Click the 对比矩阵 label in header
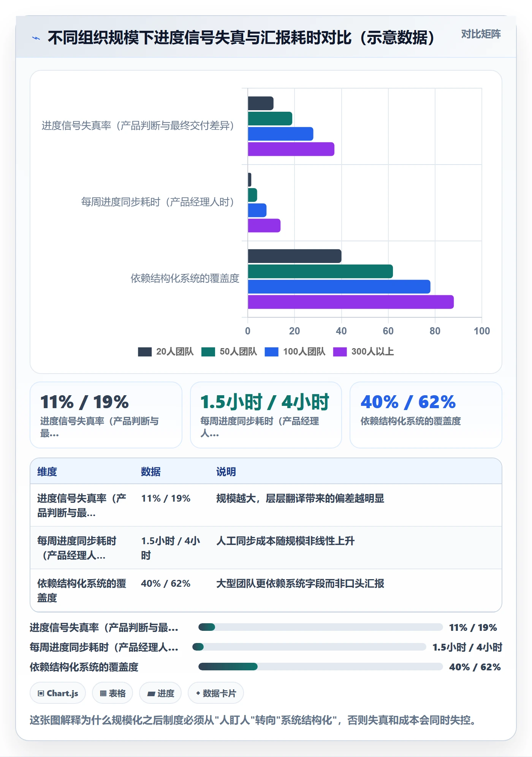This screenshot has width=532, height=757. point(481,34)
